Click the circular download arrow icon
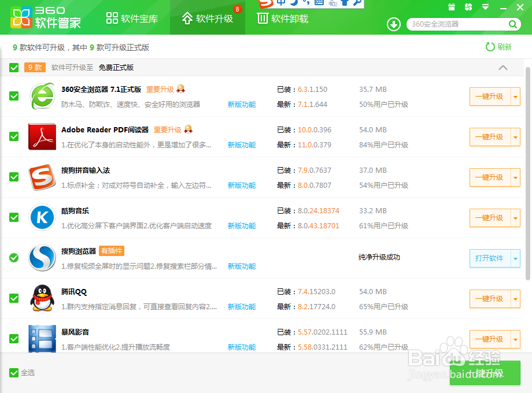This screenshot has width=532, height=393. [393, 25]
